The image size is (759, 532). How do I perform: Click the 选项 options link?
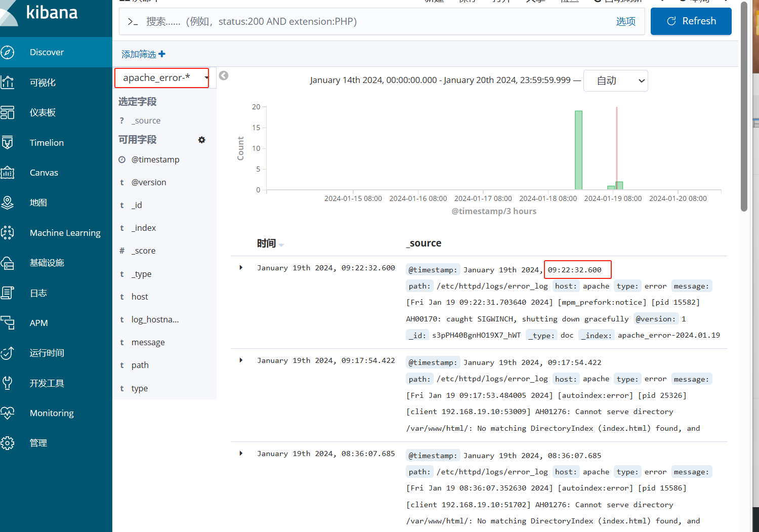(x=626, y=21)
